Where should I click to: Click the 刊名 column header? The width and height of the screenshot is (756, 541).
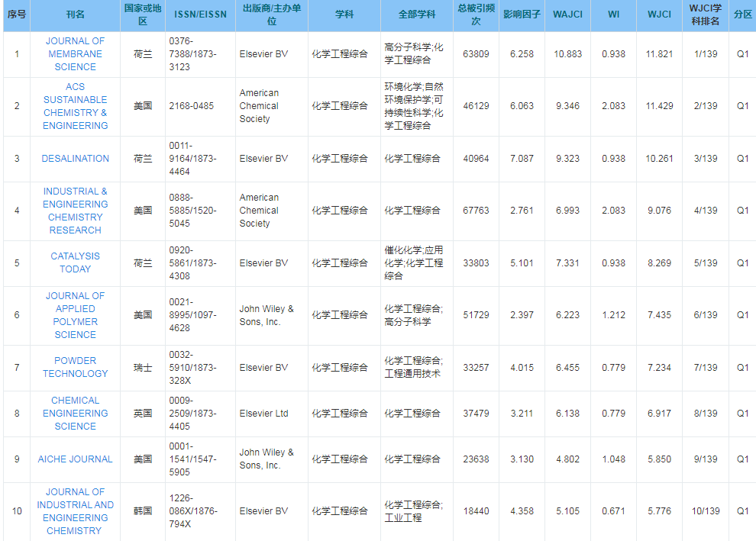point(75,14)
